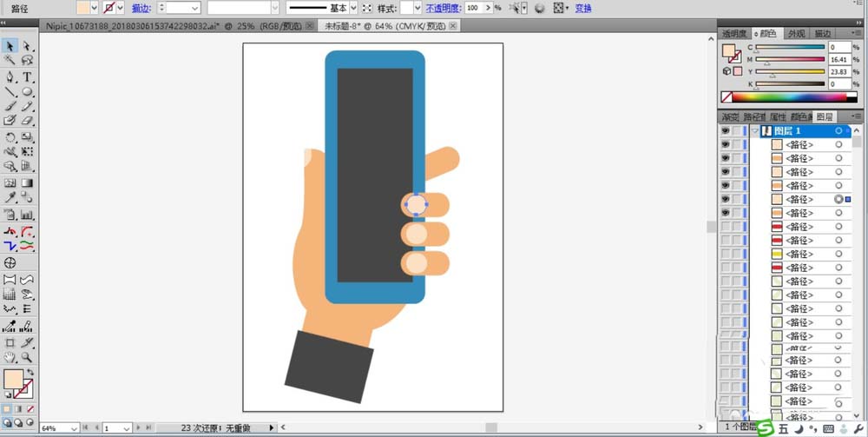
Task: Select the Mesh tool
Action: (x=10, y=182)
